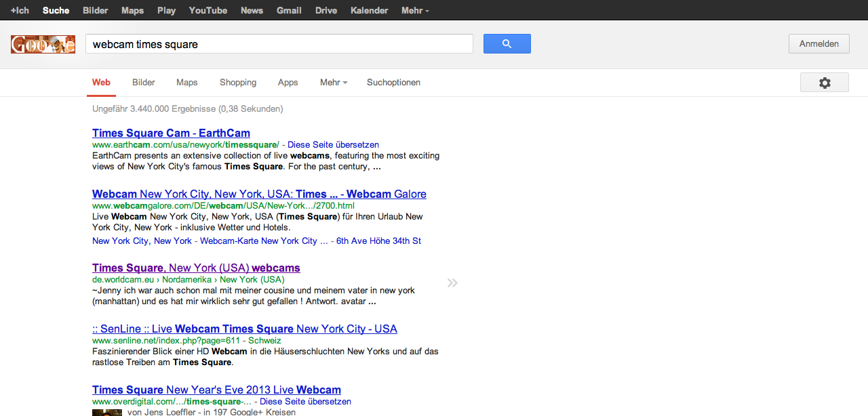Open the Apps results tab
This screenshot has height=416, width=868.
tap(288, 83)
